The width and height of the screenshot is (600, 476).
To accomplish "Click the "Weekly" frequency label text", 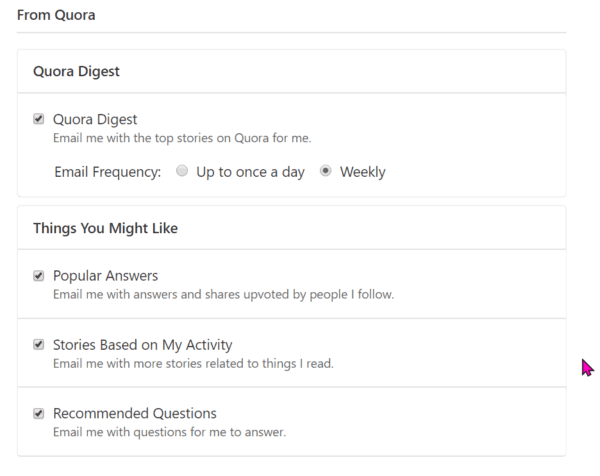I will click(x=362, y=172).
